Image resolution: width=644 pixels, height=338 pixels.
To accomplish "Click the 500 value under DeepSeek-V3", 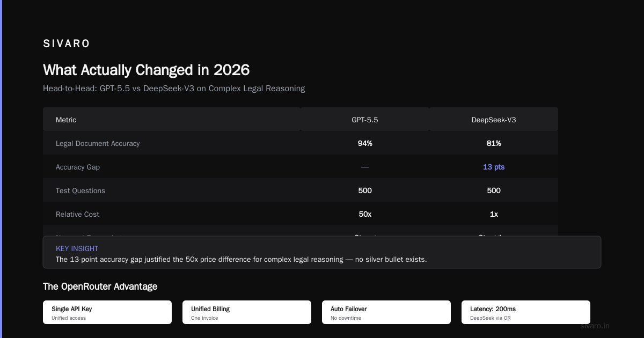I will pyautogui.click(x=494, y=190).
